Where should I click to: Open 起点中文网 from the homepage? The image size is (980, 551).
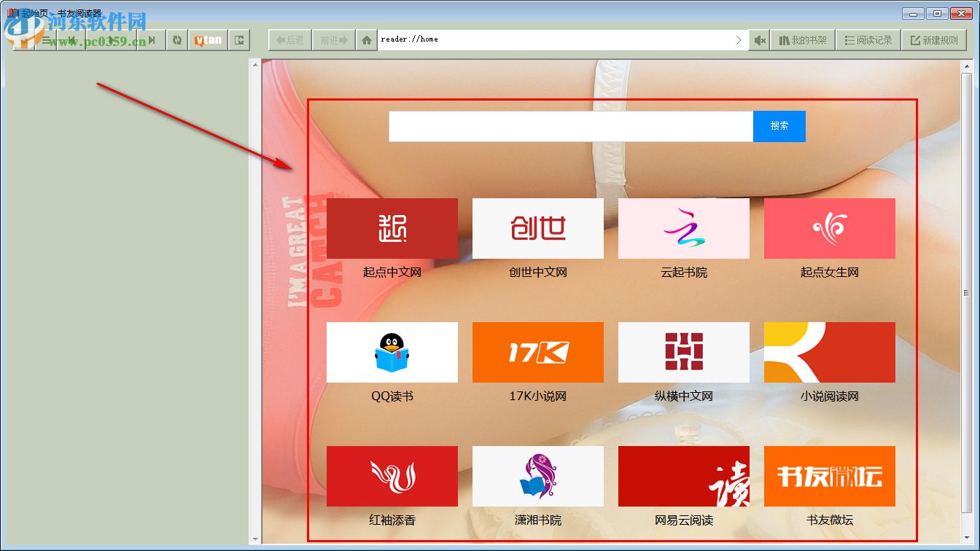(x=392, y=228)
